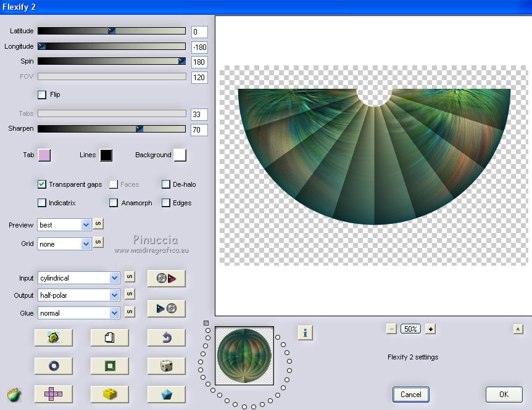Click the FOV value field
532x410 pixels.
click(x=199, y=78)
